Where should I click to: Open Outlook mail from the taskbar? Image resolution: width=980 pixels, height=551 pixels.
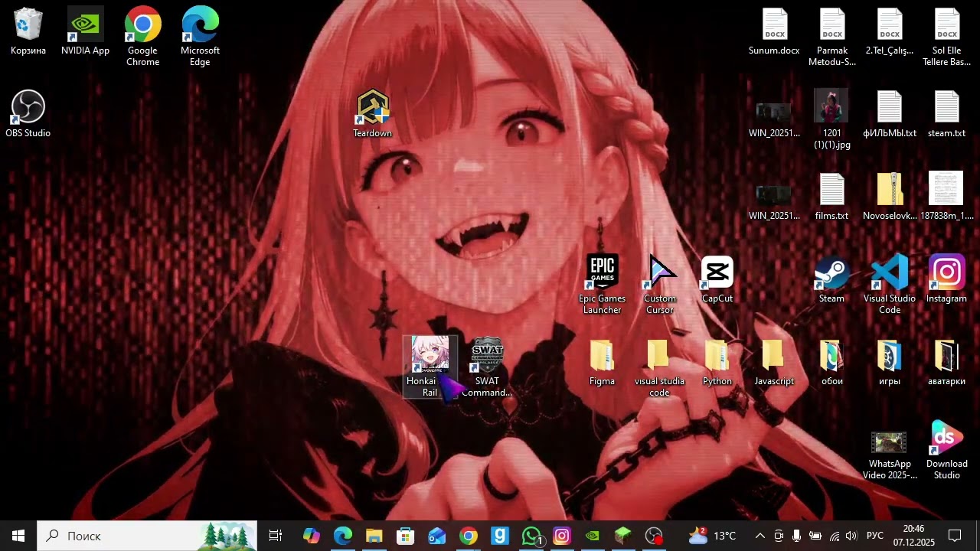[x=436, y=536]
